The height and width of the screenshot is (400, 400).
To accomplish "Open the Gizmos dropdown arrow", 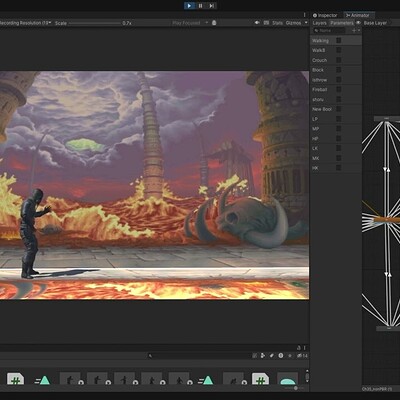I will [x=305, y=23].
